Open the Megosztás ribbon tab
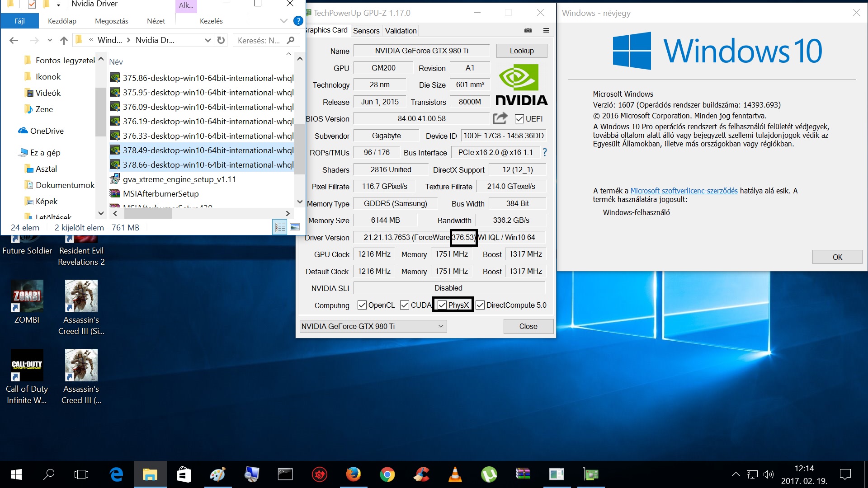Image resolution: width=868 pixels, height=488 pixels. pyautogui.click(x=112, y=21)
